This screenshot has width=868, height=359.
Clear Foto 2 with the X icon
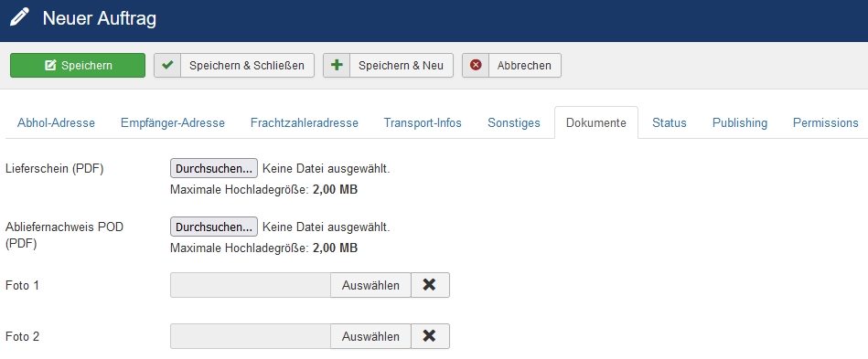(430, 336)
